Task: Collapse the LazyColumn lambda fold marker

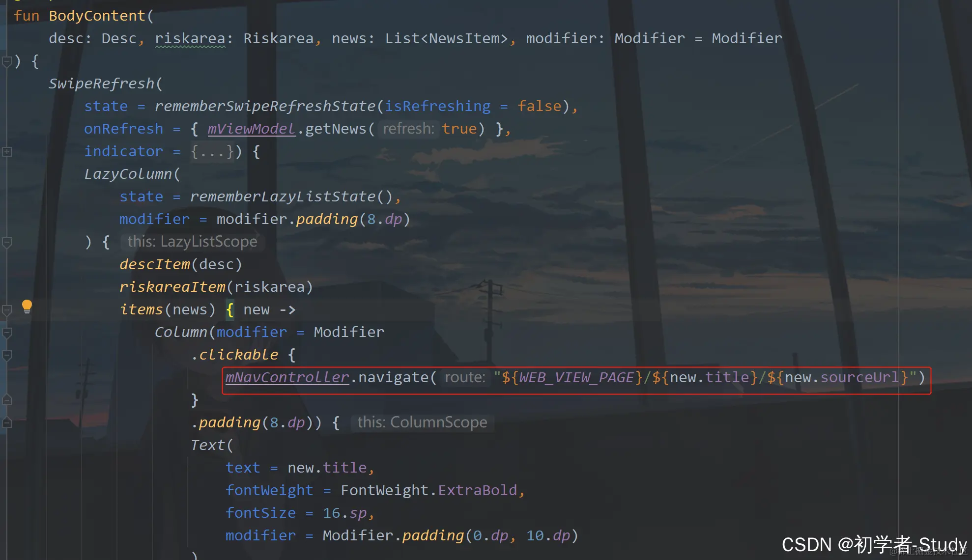Action: pos(7,242)
